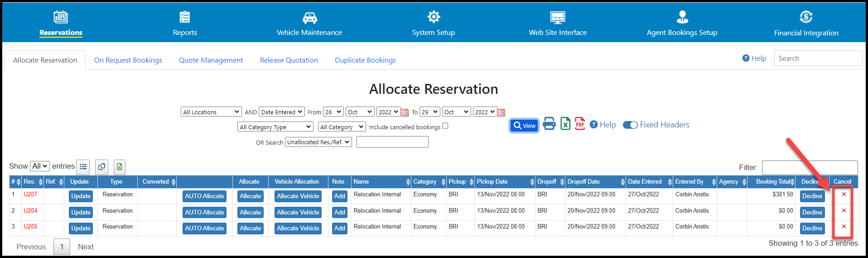This screenshot has height=258, width=868.
Task: Sort table by Name column
Action: 381,181
